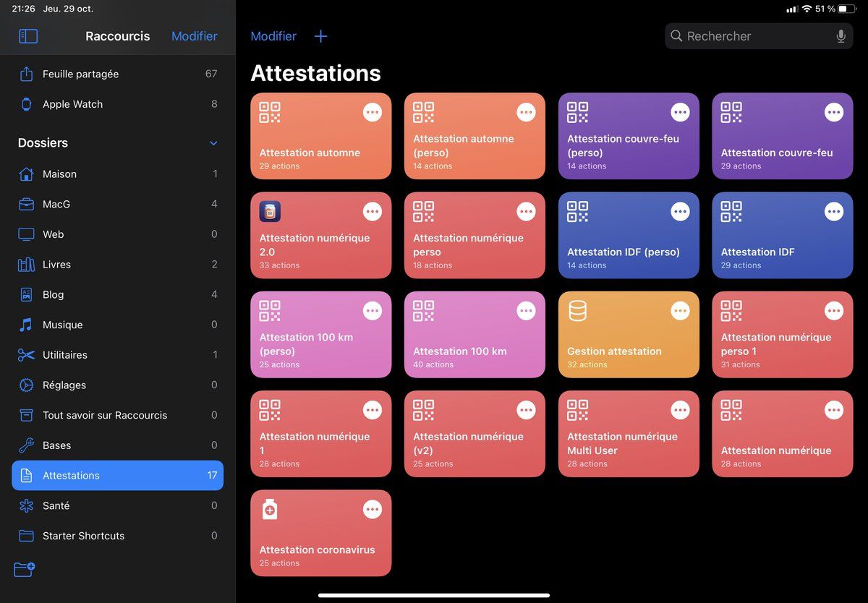The width and height of the screenshot is (868, 603).
Task: Open ellipsis menu of Attestation couvre-feu
Action: point(834,112)
